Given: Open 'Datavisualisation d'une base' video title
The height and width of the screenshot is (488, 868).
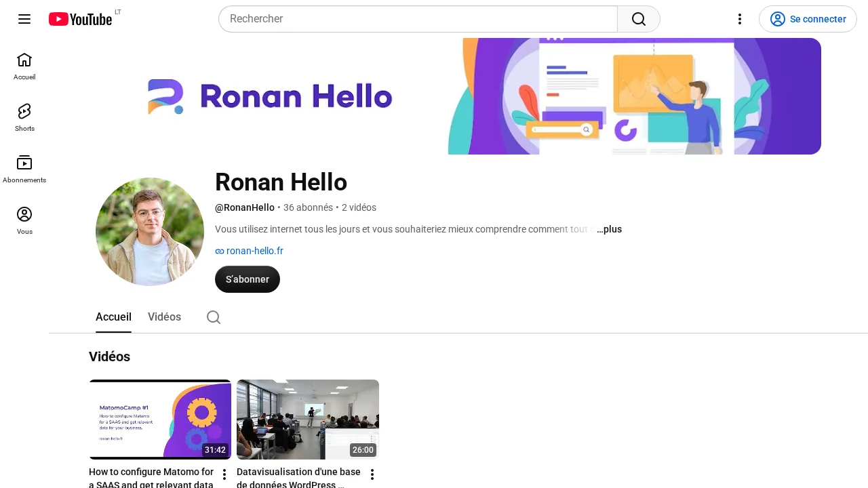Looking at the screenshot, I should click(x=298, y=477).
